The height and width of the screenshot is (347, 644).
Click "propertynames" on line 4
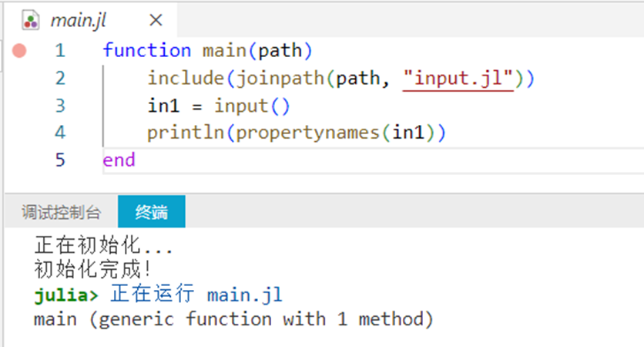(308, 133)
